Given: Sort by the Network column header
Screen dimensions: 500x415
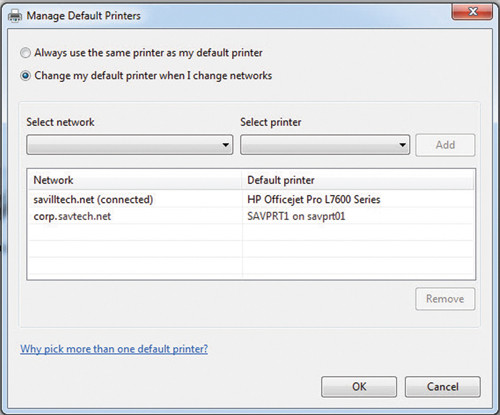Looking at the screenshot, I should [135, 180].
